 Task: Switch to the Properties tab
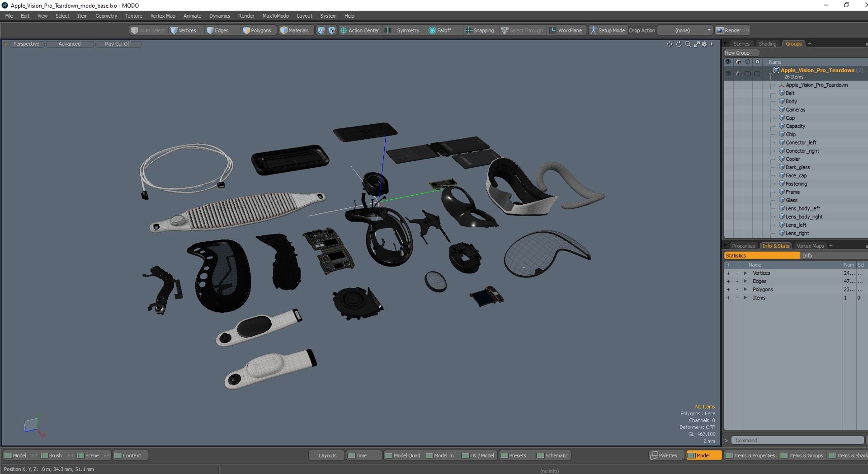coord(743,246)
